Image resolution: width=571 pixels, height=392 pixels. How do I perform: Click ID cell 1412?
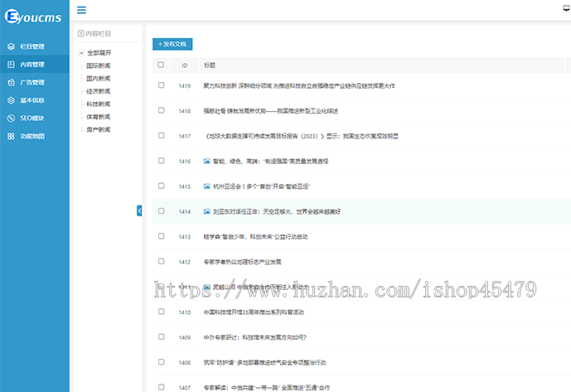pos(185,262)
